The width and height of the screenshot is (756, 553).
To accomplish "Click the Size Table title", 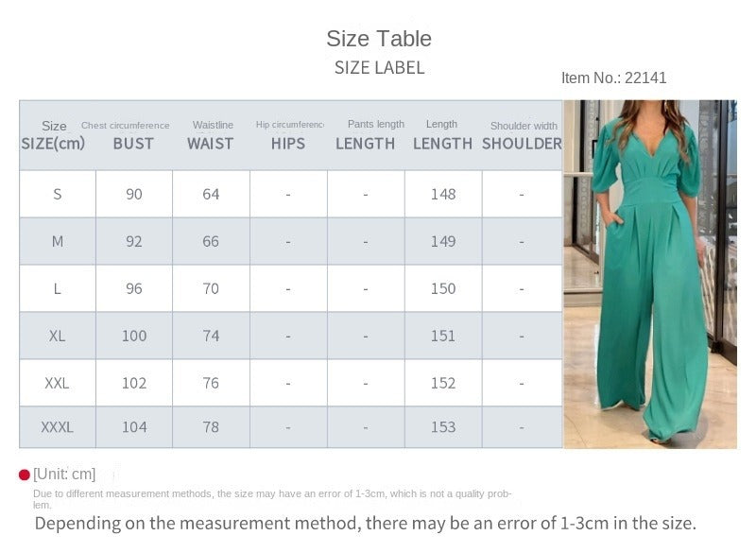I will [379, 39].
